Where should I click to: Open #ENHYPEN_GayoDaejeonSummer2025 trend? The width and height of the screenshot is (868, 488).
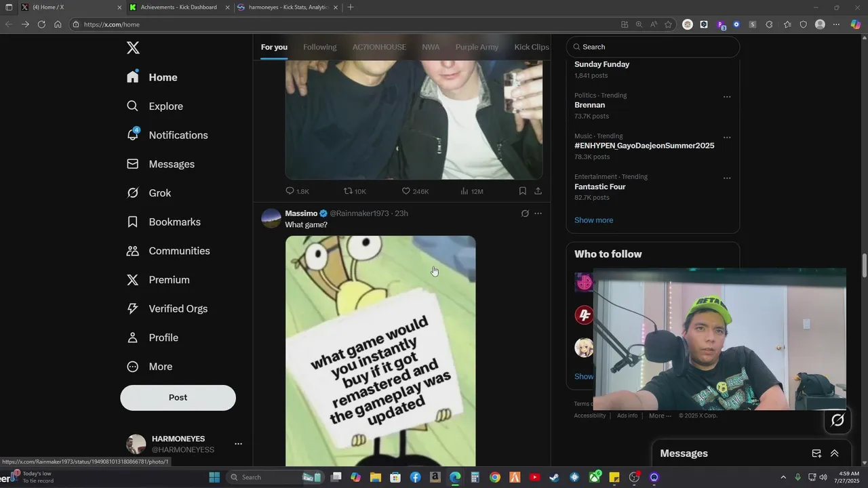(644, 146)
